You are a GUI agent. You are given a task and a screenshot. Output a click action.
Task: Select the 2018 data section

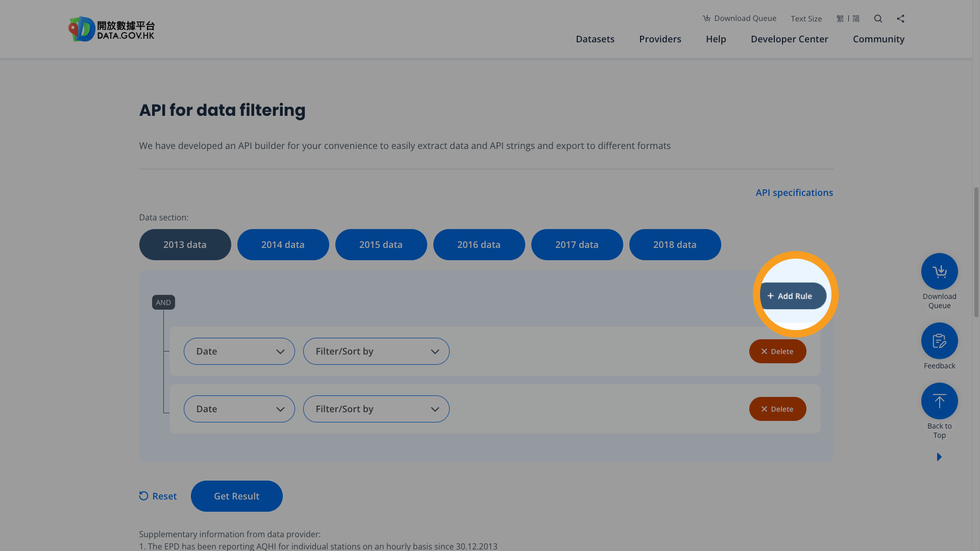coord(675,244)
